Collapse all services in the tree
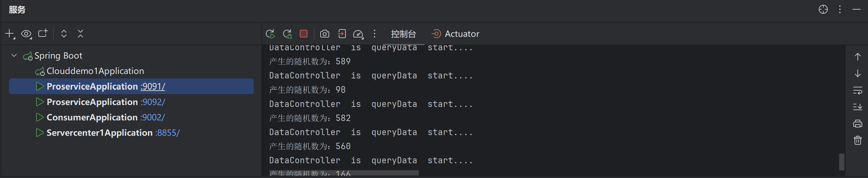868x178 pixels. coord(81,34)
